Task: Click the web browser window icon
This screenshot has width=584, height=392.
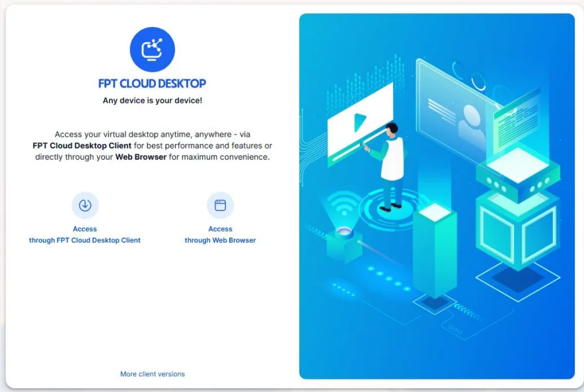Action: (x=220, y=205)
